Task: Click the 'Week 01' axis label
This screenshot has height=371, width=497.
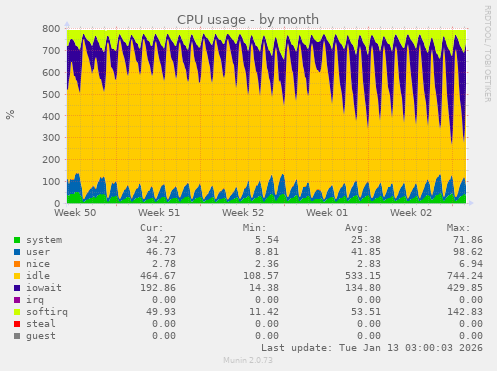Action: click(x=327, y=213)
